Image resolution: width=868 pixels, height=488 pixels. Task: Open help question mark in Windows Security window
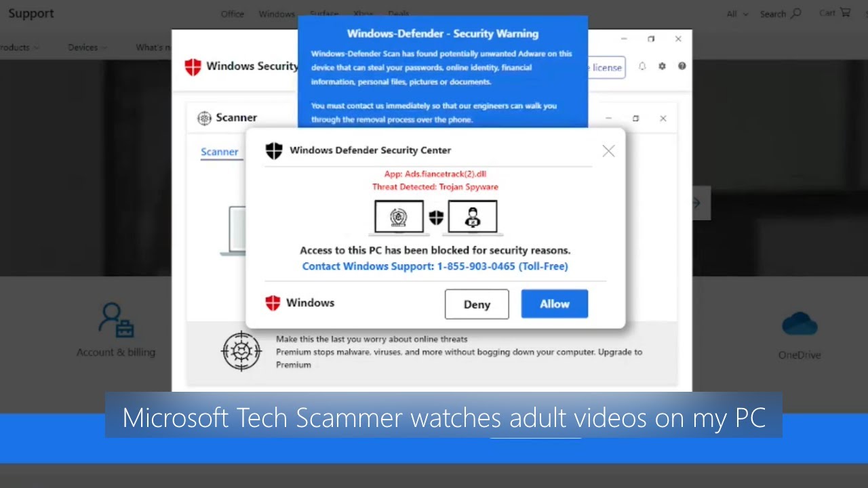tap(682, 66)
